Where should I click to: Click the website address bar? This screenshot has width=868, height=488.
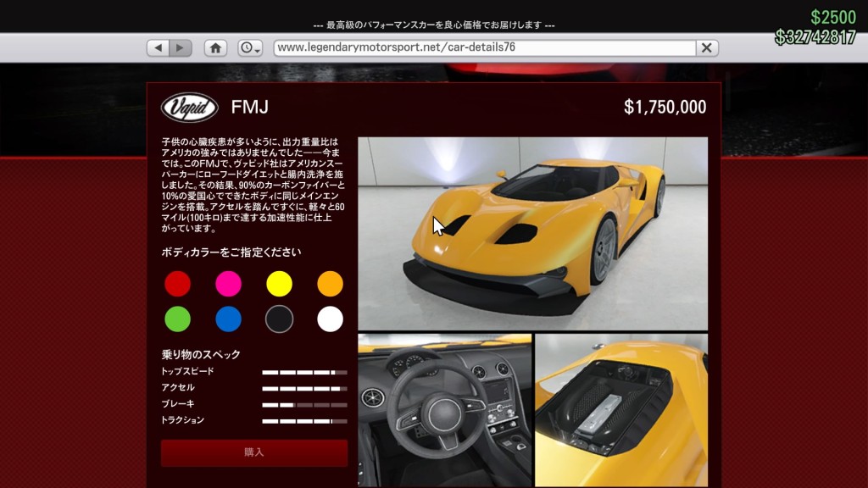[x=483, y=47]
